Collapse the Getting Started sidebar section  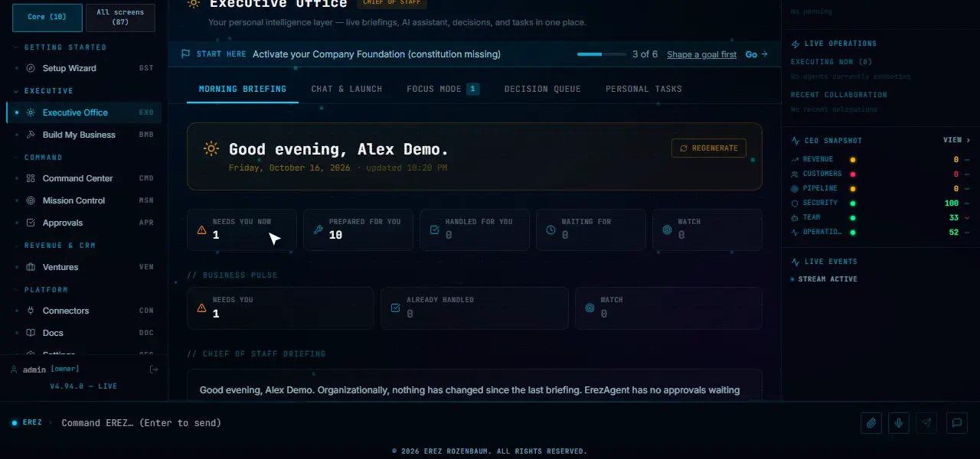[x=60, y=47]
